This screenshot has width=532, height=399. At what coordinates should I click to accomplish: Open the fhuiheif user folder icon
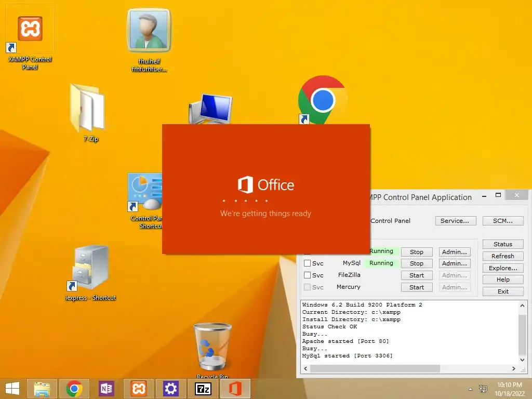pyautogui.click(x=149, y=40)
